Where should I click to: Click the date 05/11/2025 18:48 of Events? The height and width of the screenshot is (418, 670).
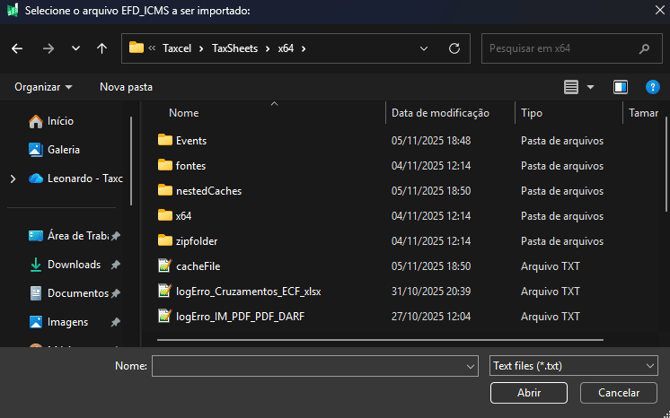431,141
